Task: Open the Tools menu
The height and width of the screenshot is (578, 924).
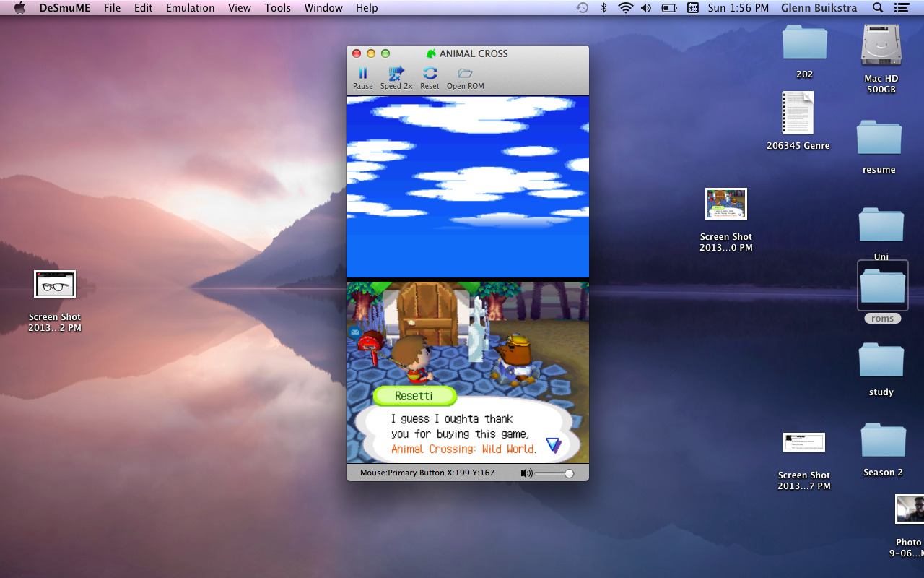Action: click(277, 8)
